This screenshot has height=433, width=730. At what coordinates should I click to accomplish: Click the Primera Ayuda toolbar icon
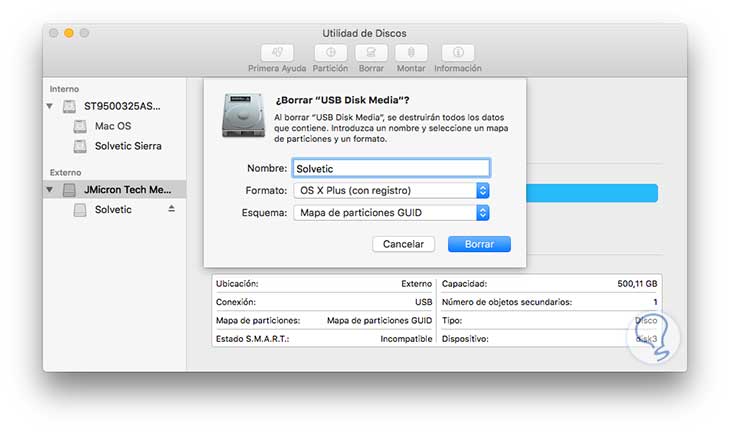coord(277,52)
